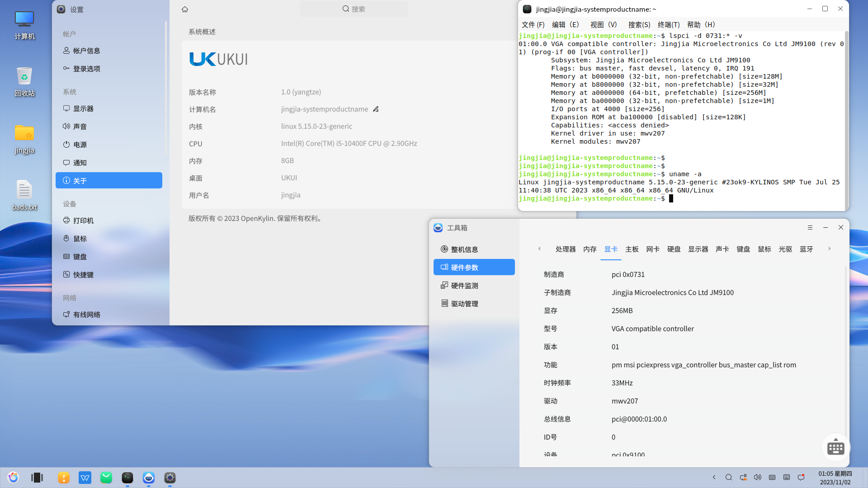Screen dimensions: 868x488
Task: Click the Settings search field
Action: coord(354,9)
